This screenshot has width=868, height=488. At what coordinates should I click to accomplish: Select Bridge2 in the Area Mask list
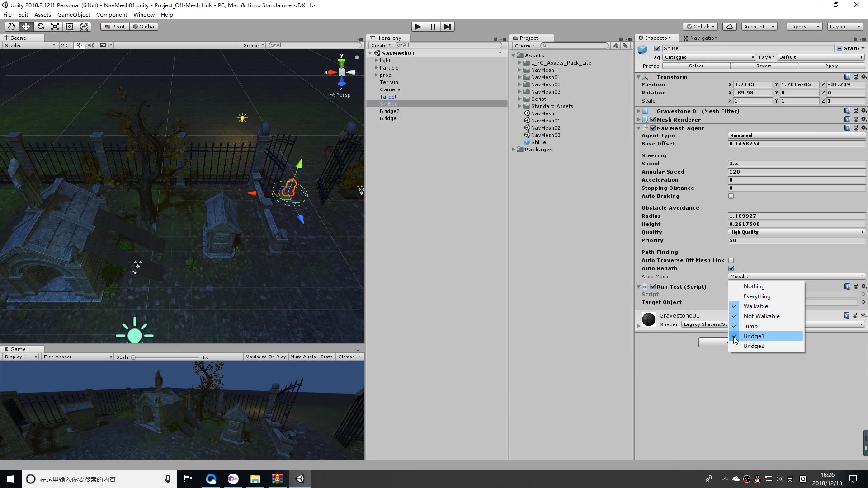pos(754,346)
